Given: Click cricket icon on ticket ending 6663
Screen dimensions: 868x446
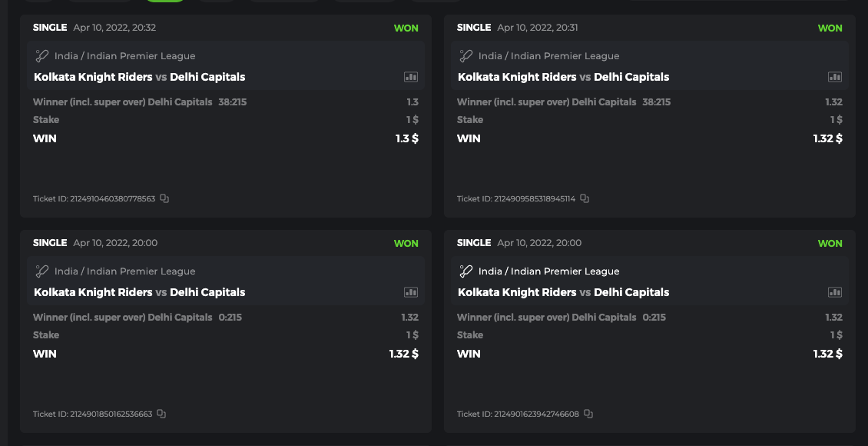Looking at the screenshot, I should [42, 271].
